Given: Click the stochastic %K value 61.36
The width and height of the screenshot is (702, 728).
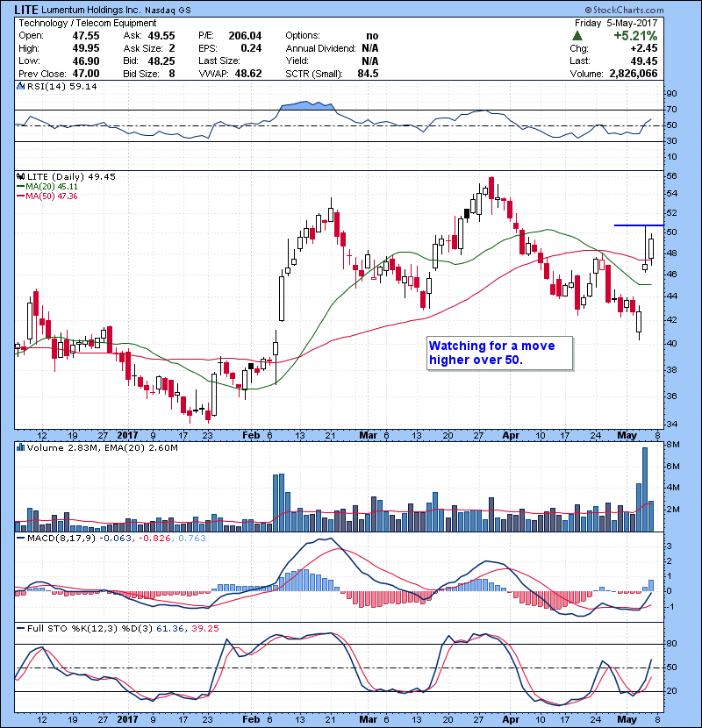Looking at the screenshot, I should pos(169,629).
